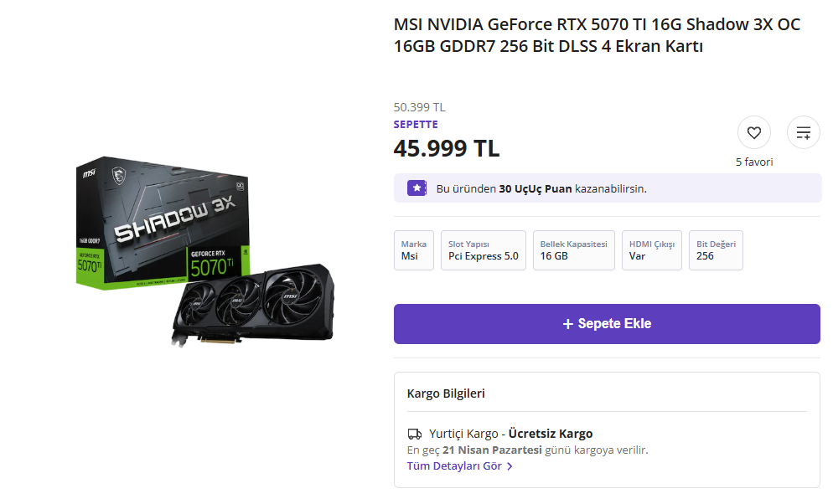Click the product title text

click(597, 35)
